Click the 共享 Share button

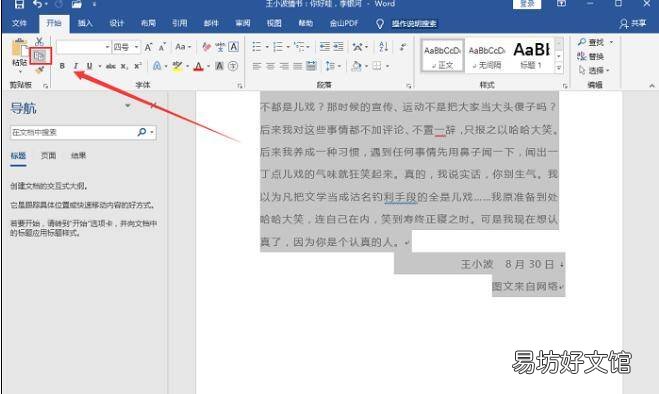tap(633, 24)
